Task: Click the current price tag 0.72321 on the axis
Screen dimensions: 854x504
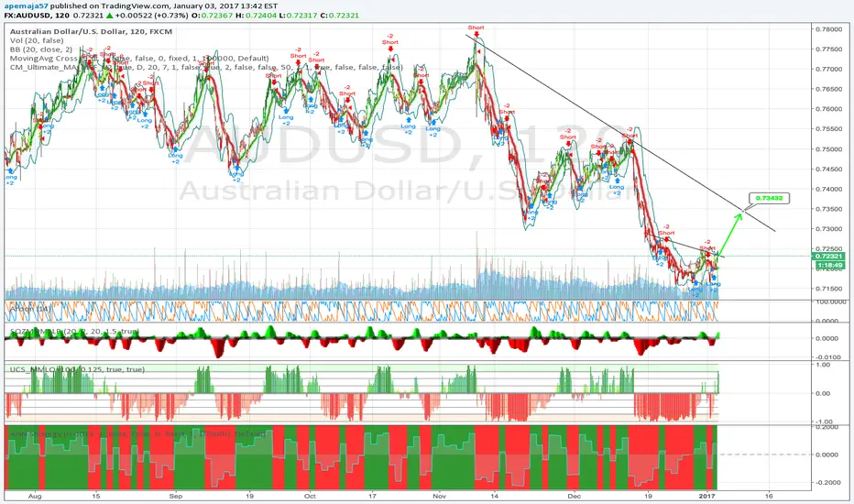Action: (827, 256)
